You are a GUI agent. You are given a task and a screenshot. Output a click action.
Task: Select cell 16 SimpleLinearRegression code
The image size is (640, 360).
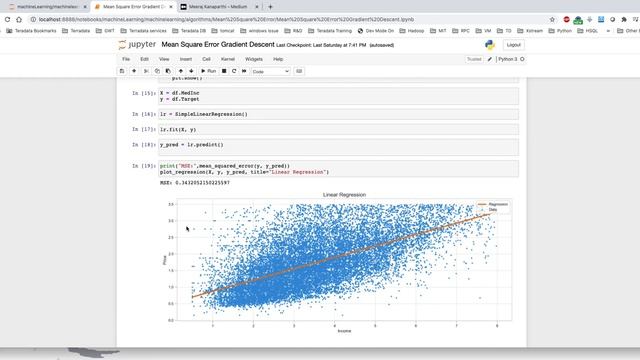tap(338, 114)
